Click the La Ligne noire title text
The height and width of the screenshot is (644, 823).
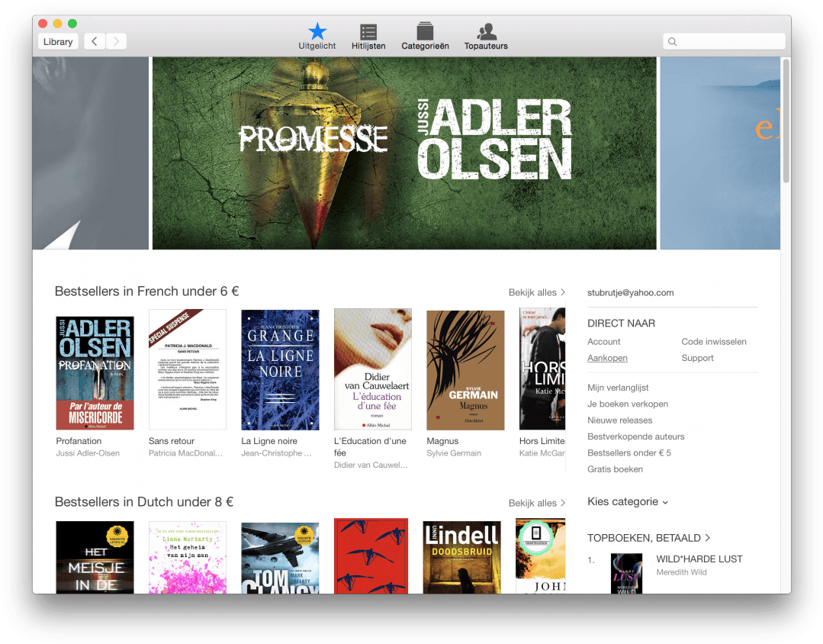(x=269, y=441)
